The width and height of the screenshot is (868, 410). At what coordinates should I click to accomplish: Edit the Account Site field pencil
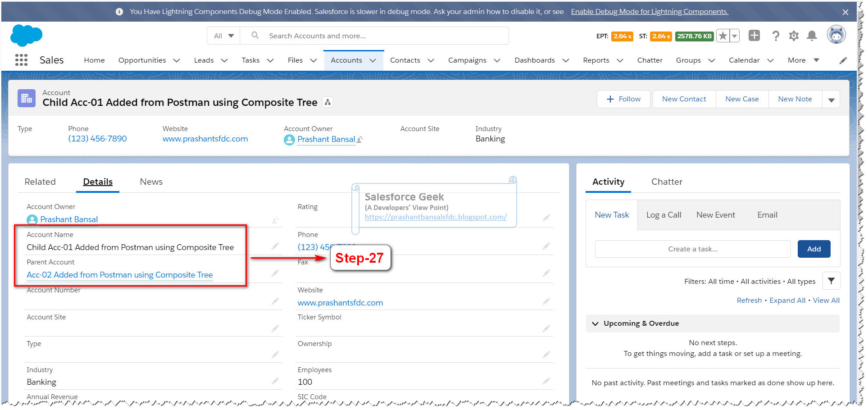[275, 328]
